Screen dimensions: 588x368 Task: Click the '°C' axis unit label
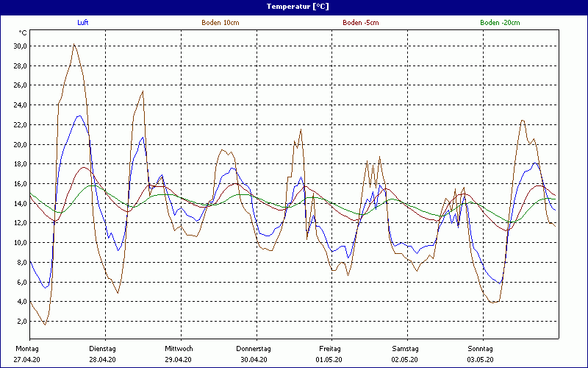click(x=23, y=33)
